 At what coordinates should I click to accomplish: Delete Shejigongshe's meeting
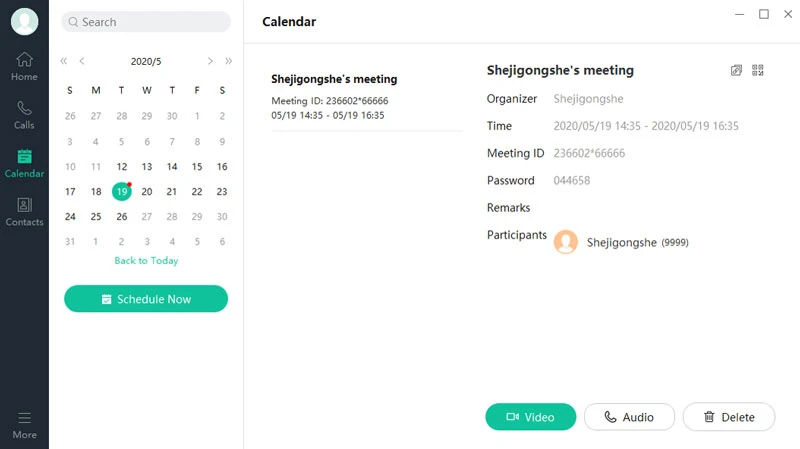coord(728,417)
